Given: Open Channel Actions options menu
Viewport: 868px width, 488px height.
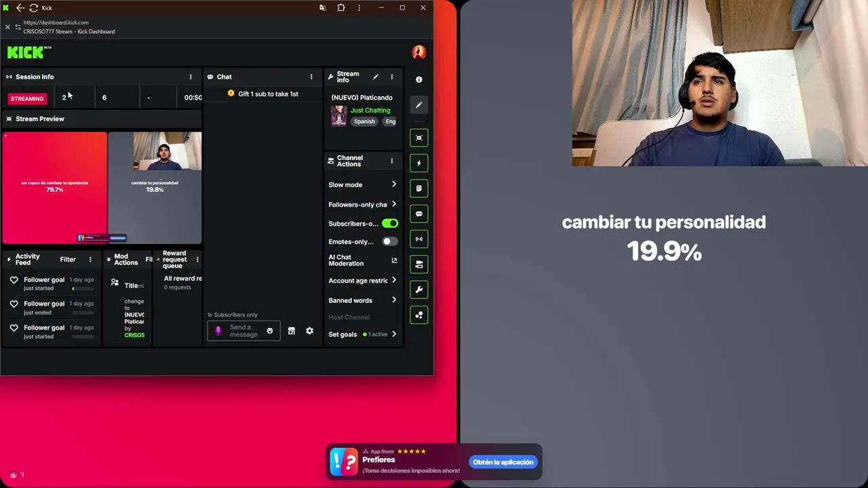Looking at the screenshot, I should click(391, 161).
